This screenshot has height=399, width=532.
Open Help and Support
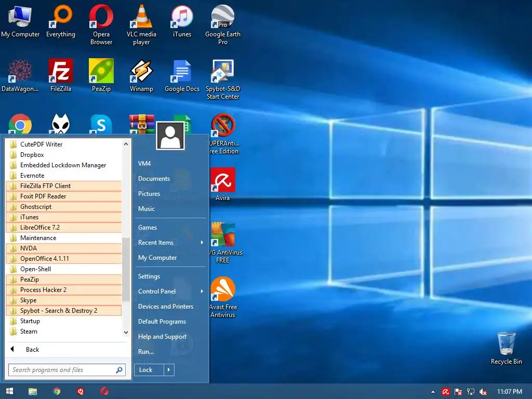pos(170,337)
